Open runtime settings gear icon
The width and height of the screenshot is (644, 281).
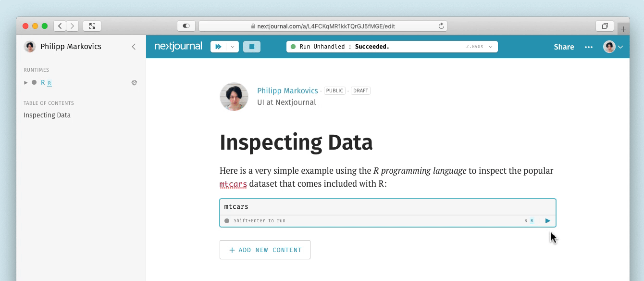coord(134,83)
